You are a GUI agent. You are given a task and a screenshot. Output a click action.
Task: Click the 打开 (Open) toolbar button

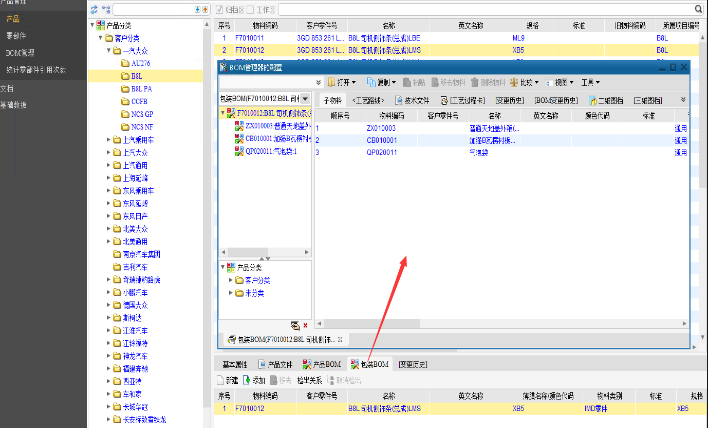click(x=341, y=81)
